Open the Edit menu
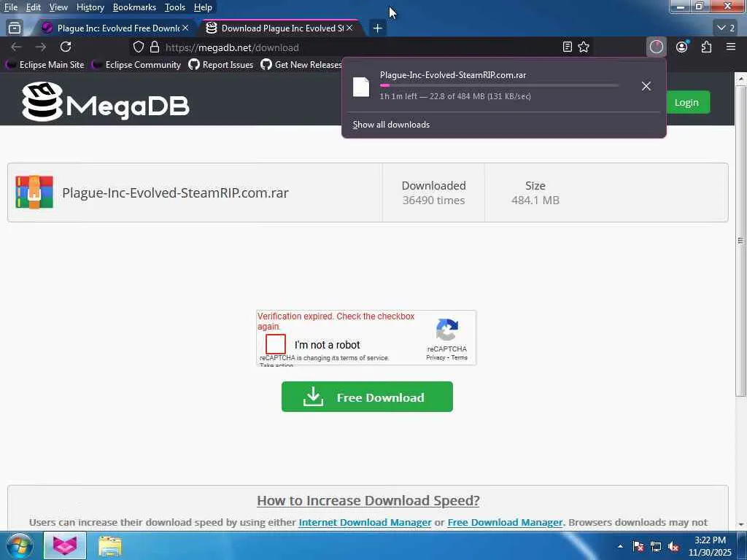 pos(34,7)
